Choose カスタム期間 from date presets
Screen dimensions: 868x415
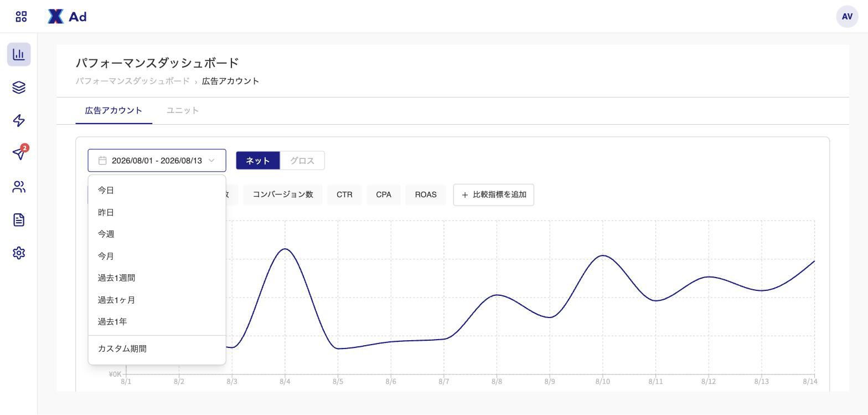tap(157, 349)
